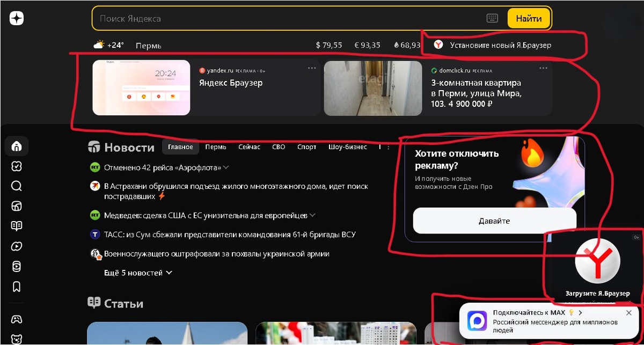Image resolution: width=644 pixels, height=345 pixels.
Task: Select the home icon in left sidebar
Action: click(x=17, y=146)
